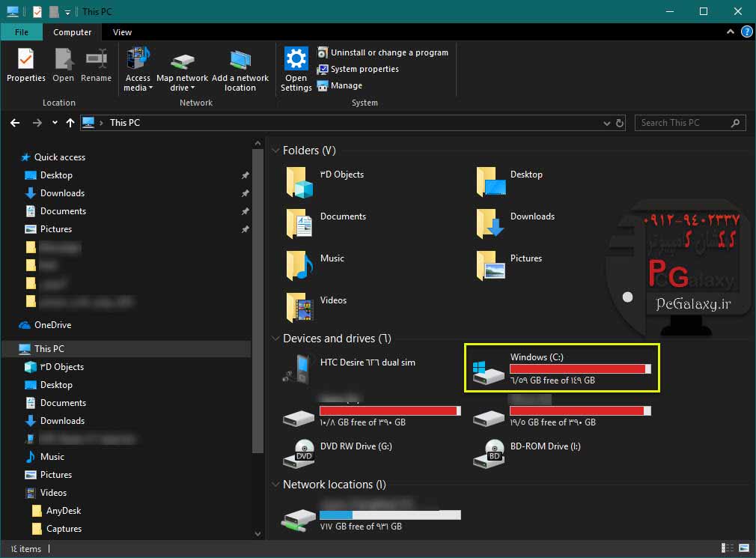Open the Map network drive dropdown
The height and width of the screenshot is (558, 756).
[182, 88]
